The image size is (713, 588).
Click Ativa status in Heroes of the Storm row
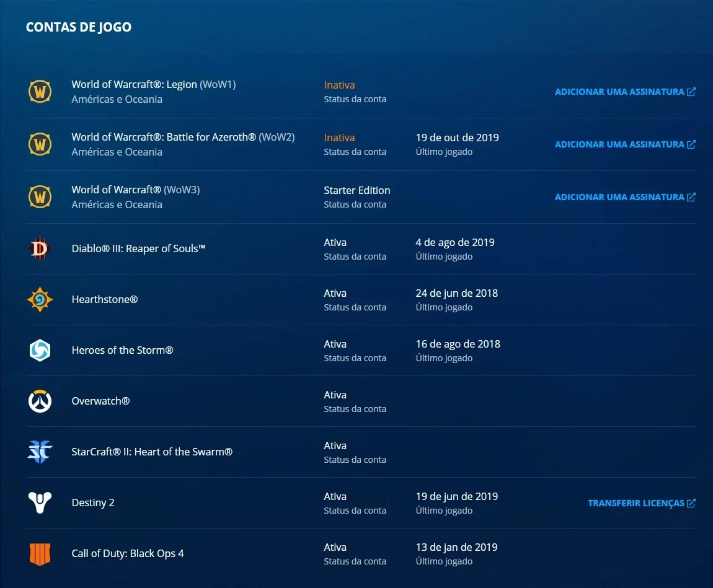[335, 344]
